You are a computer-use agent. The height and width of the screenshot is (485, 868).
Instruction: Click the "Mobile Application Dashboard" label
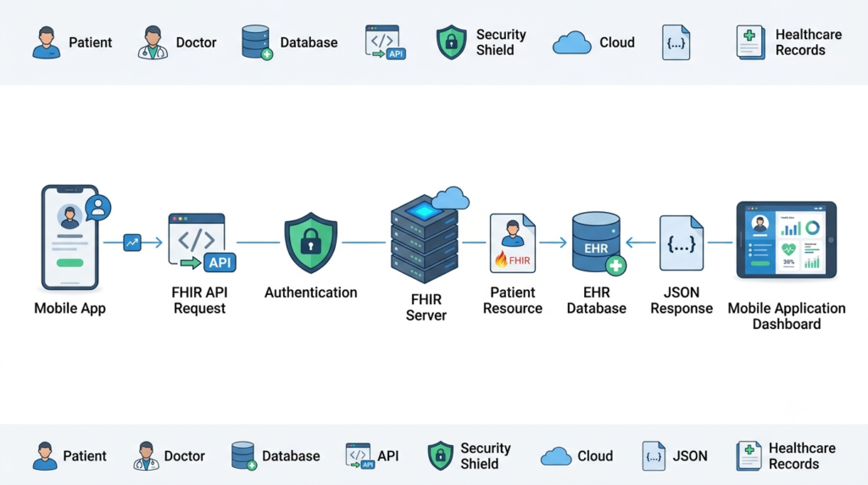click(x=787, y=316)
